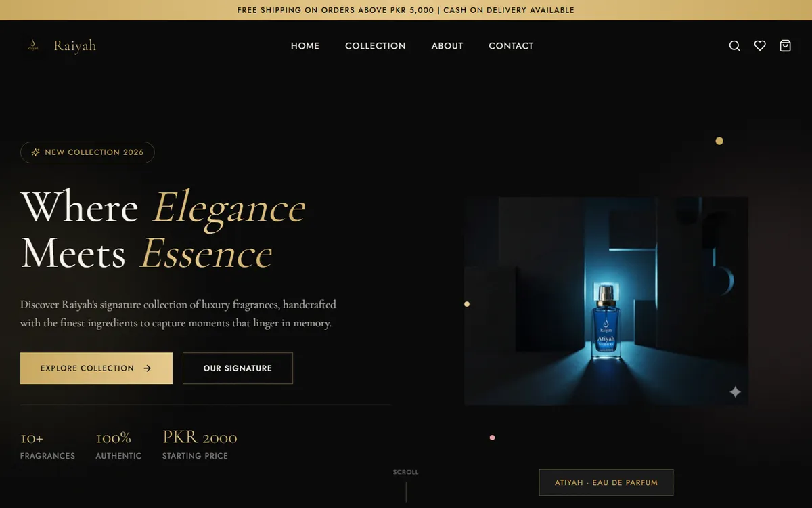Click the New Collection 2026 badge
This screenshot has height=508, width=812.
point(87,152)
